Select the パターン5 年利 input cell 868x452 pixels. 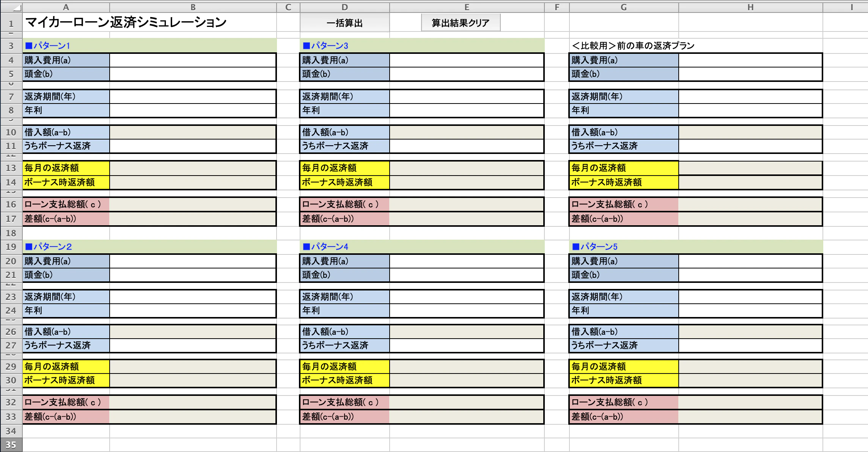point(750,311)
